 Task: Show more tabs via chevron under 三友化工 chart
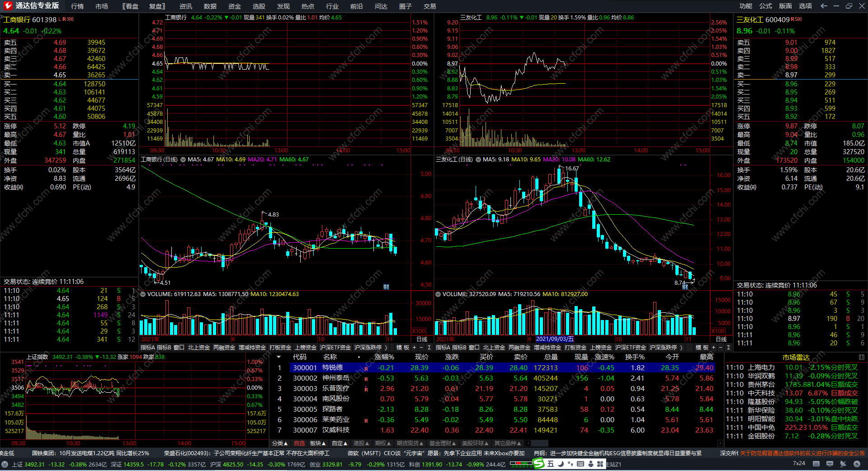point(681,348)
